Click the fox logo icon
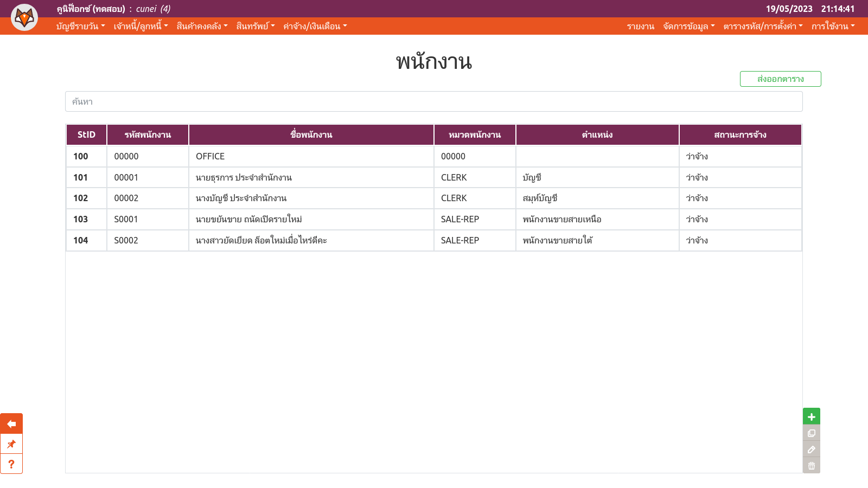 pyautogui.click(x=24, y=17)
